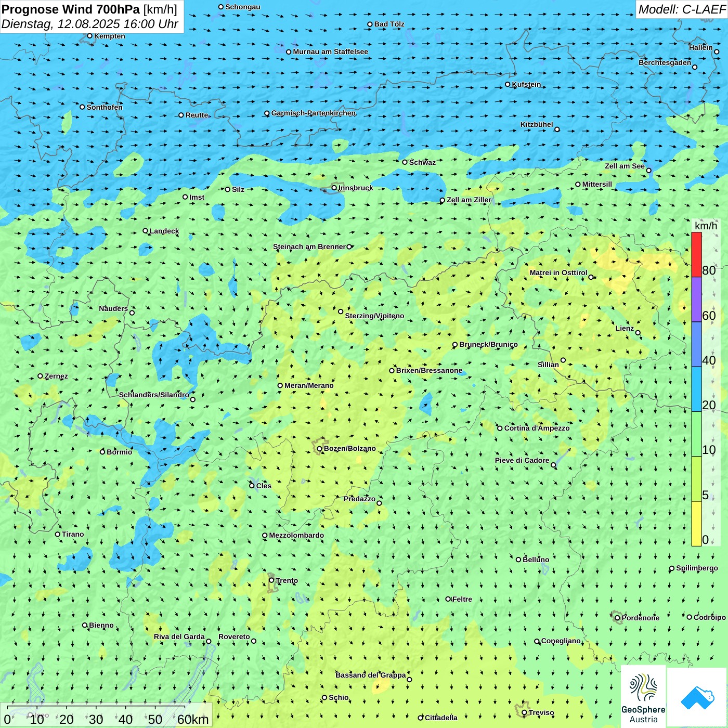Click the date 'Dienstag, 12.08.2025 16:00 Uhr'

point(89,24)
